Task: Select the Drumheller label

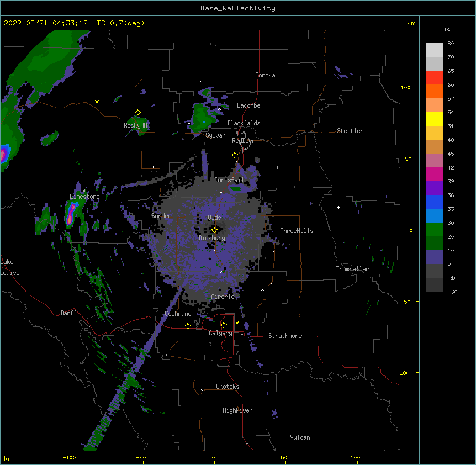Action: coord(352,269)
